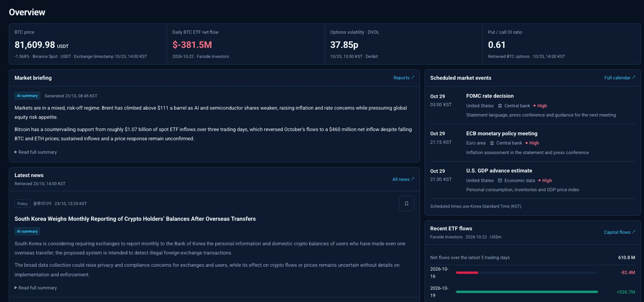Click the arrow icon beside All news

(x=413, y=179)
